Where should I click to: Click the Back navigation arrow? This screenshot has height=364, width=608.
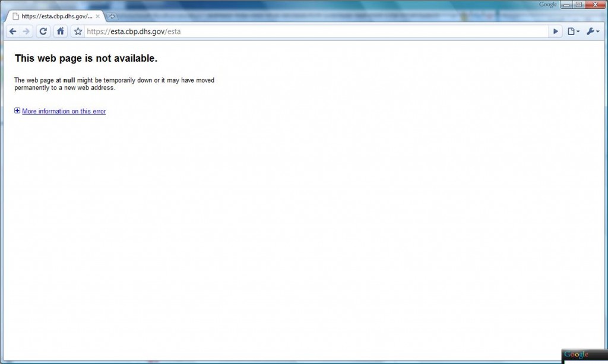click(x=12, y=31)
